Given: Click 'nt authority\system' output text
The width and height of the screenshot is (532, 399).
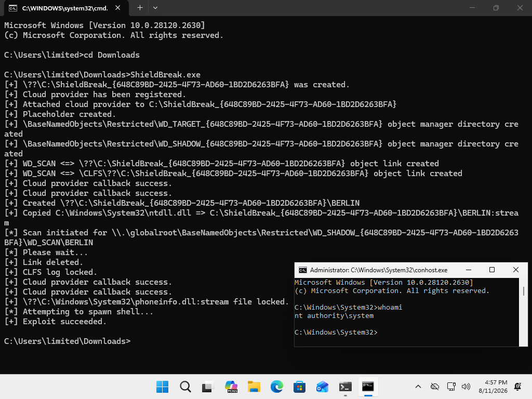Looking at the screenshot, I should [x=334, y=315].
